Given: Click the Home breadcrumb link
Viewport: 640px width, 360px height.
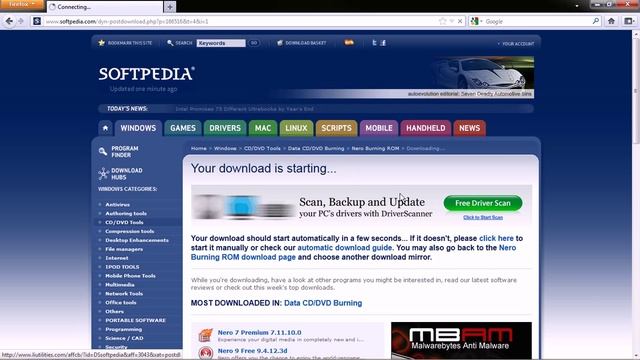Looking at the screenshot, I should point(199,149).
